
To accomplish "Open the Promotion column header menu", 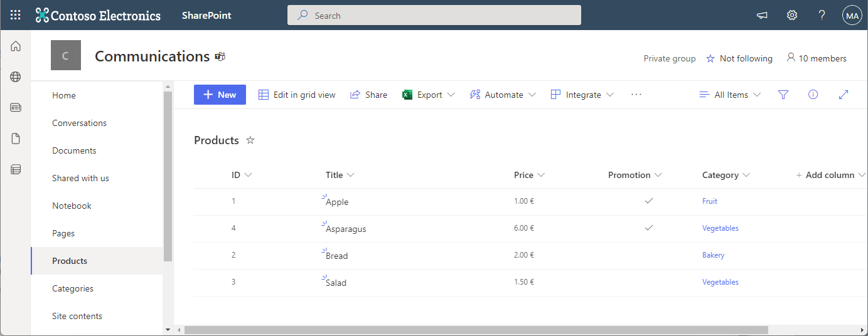I will pyautogui.click(x=635, y=175).
